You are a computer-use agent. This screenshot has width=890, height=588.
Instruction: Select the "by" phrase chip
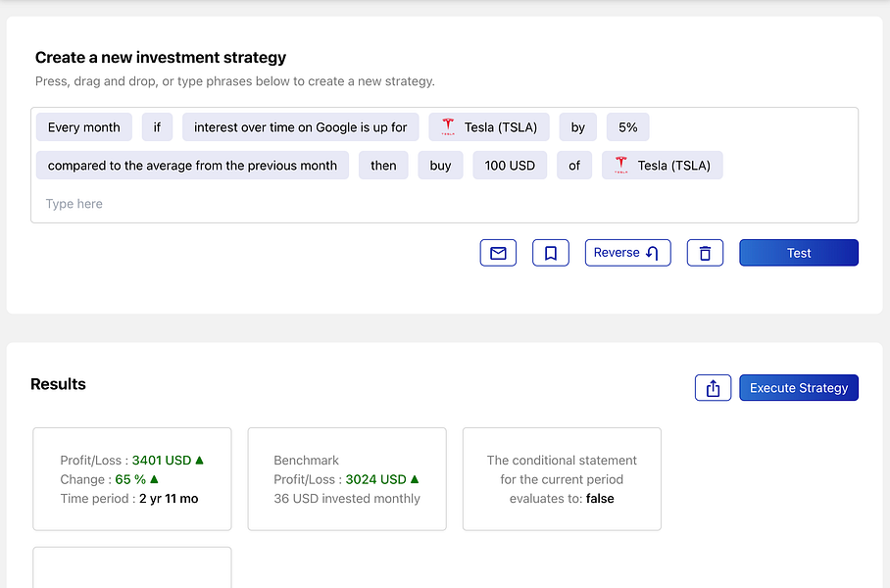(578, 127)
